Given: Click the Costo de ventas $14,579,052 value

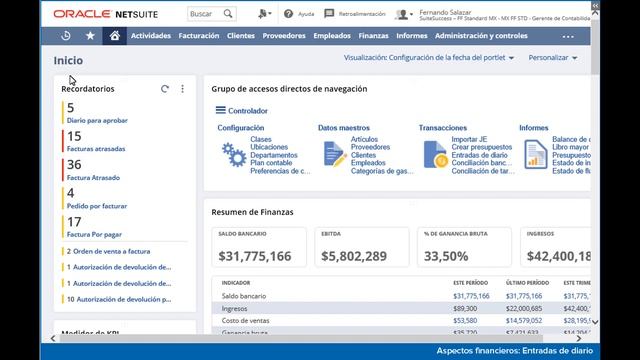Looking at the screenshot, I should click(524, 321).
